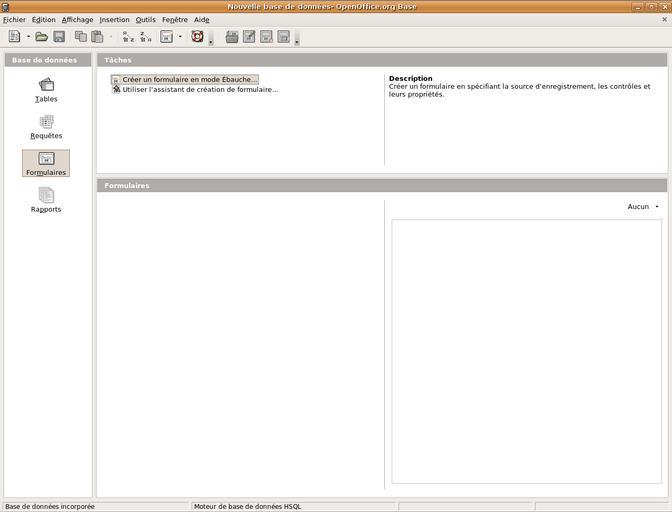Close the document with the menu bar X
Viewport: 672px width, 512px height.
(664, 19)
